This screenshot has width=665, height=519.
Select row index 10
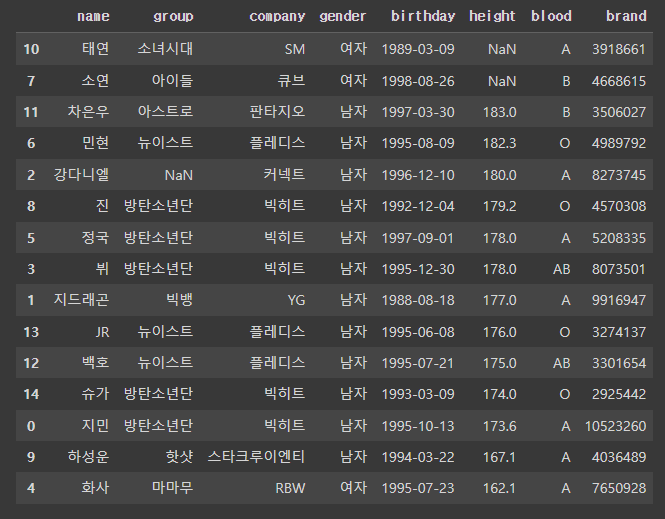31,49
